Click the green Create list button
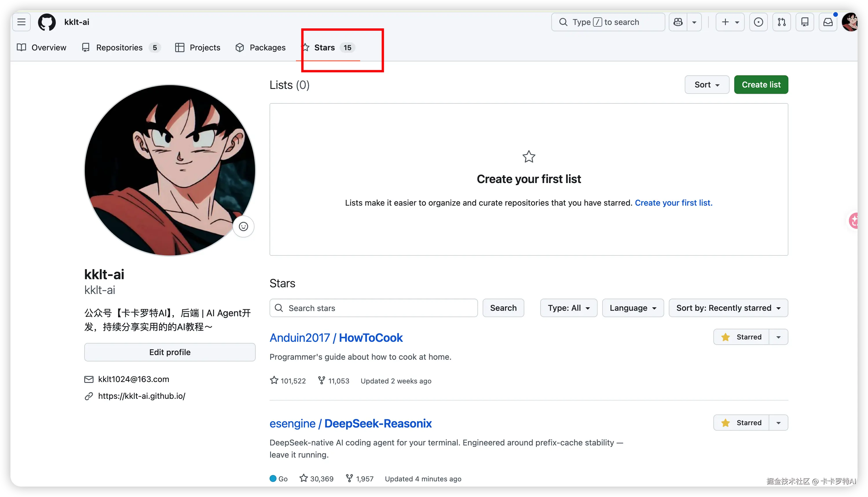The height and width of the screenshot is (497, 868). (x=761, y=85)
